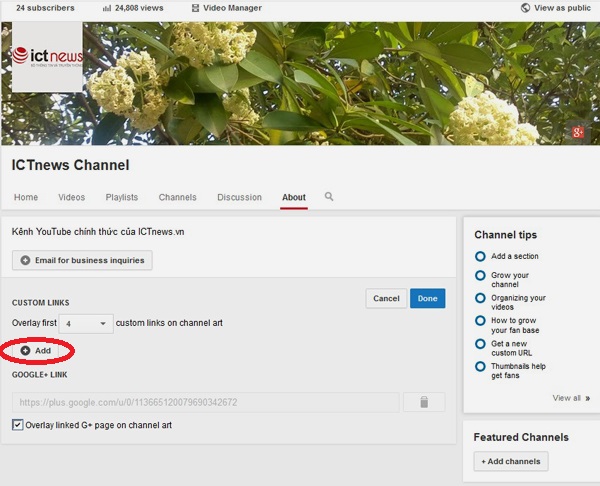The width and height of the screenshot is (600, 486).
Task: Click the search magnifier icon beside About tab
Action: pos(329,197)
